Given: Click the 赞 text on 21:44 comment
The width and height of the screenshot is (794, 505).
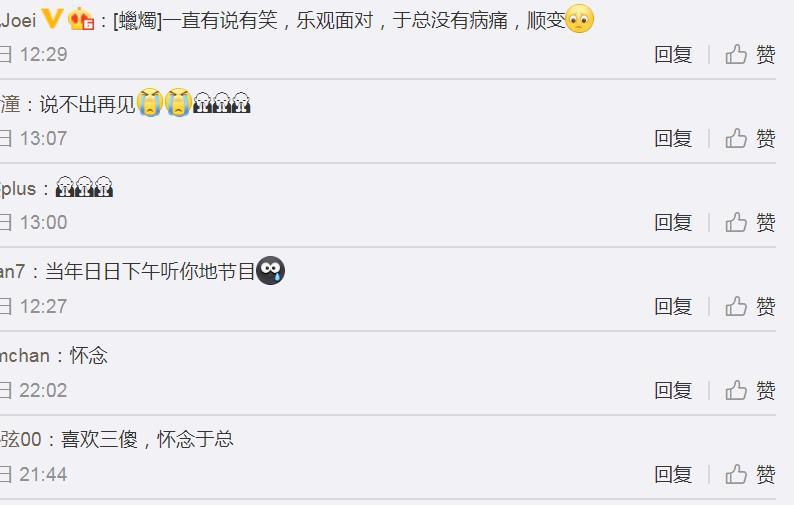Looking at the screenshot, I should click(x=766, y=475).
